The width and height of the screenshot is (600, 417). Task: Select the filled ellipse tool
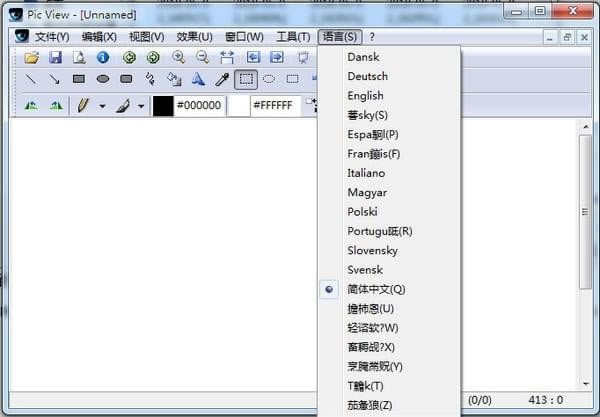102,80
